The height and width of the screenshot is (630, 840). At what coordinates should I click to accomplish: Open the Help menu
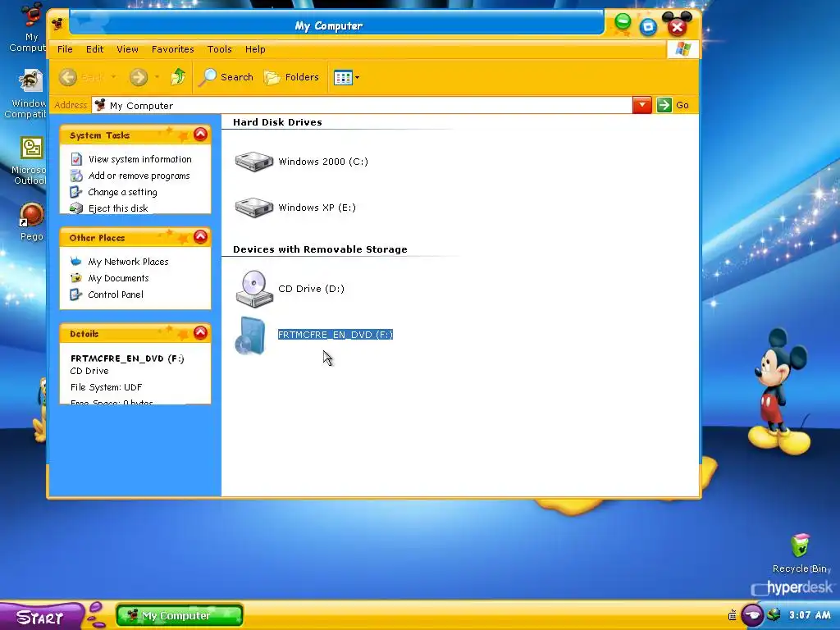tap(255, 49)
